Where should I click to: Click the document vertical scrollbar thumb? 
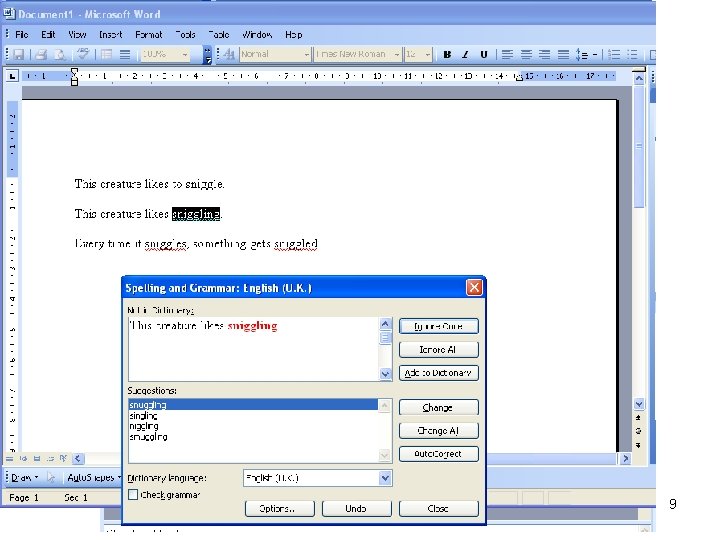click(x=639, y=146)
